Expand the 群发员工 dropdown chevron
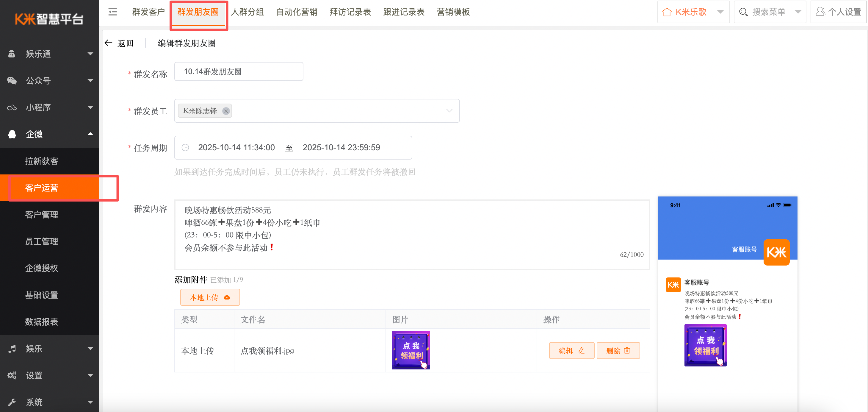The image size is (868, 412). click(449, 110)
